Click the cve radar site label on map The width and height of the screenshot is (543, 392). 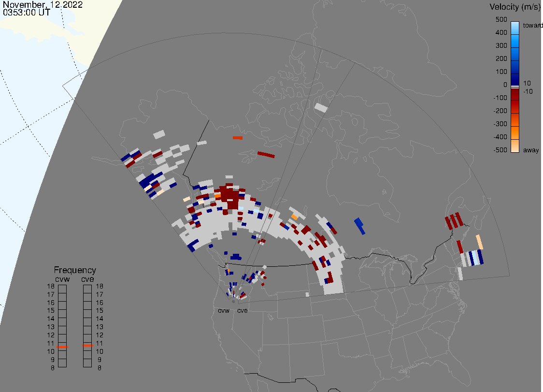tap(243, 310)
